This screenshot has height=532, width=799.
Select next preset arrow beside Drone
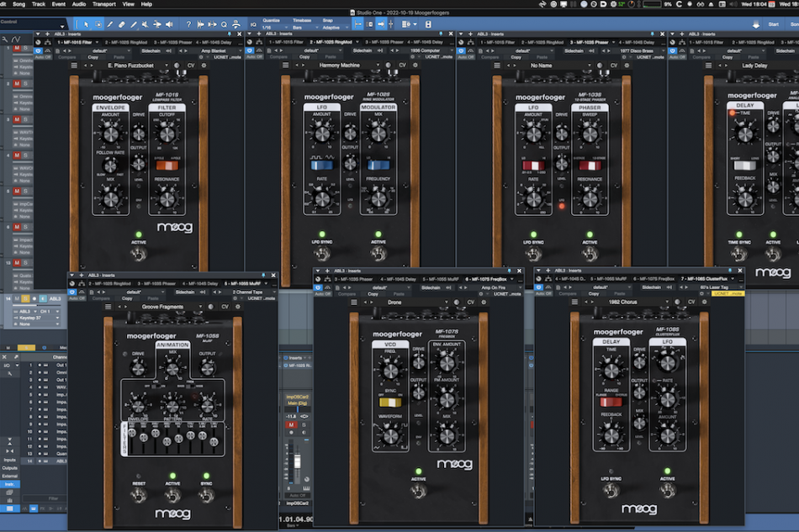point(370,302)
